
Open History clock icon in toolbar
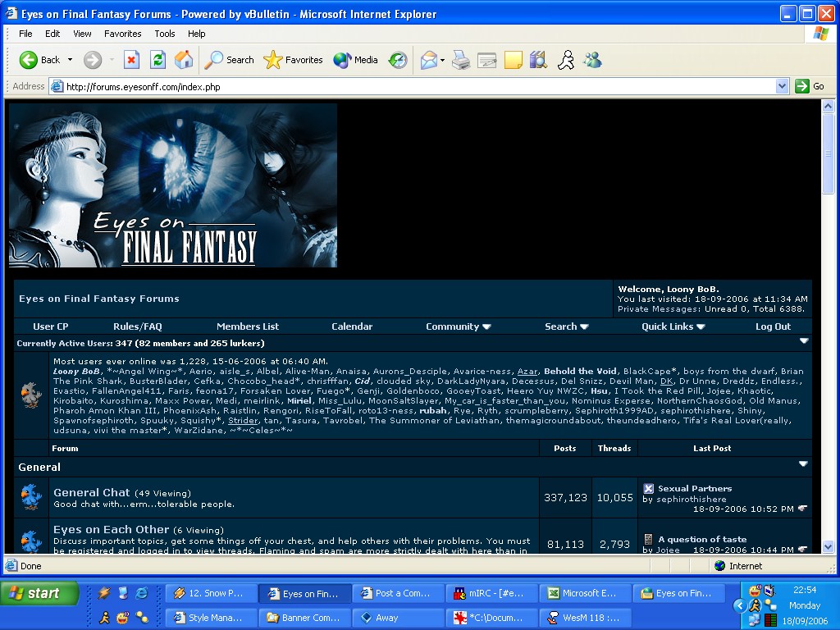(x=398, y=60)
